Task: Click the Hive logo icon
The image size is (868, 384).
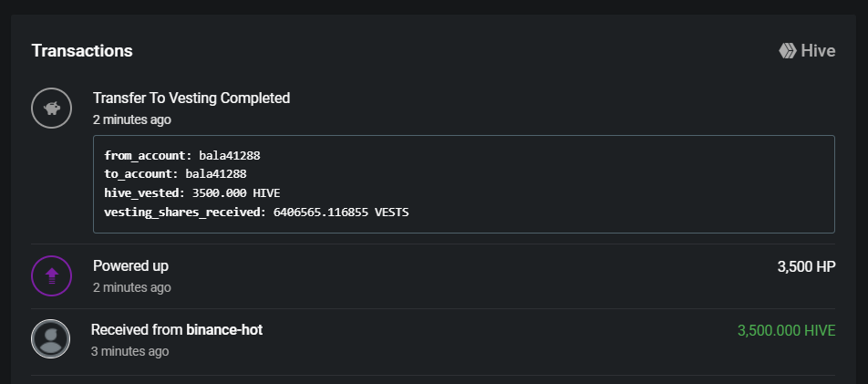Action: tap(787, 51)
